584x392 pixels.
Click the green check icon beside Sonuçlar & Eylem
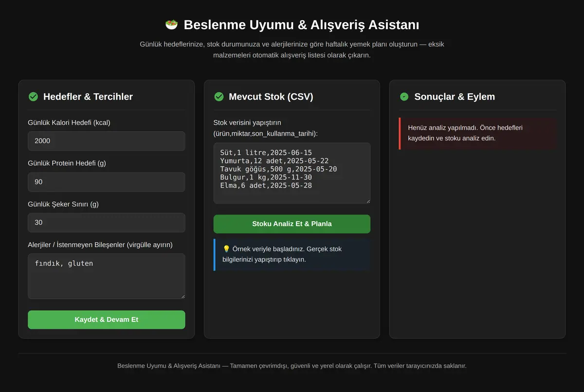tap(404, 97)
